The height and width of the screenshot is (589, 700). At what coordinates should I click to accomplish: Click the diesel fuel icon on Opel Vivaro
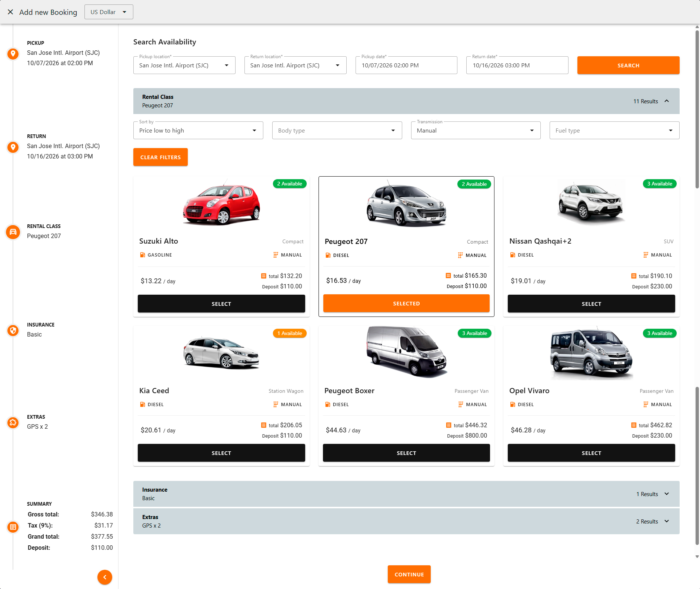coord(513,404)
